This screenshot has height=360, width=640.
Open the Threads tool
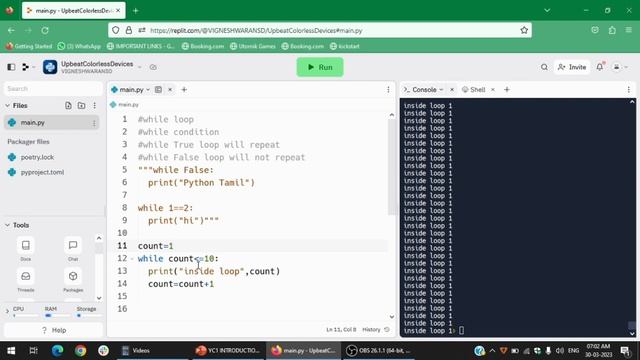(25, 280)
